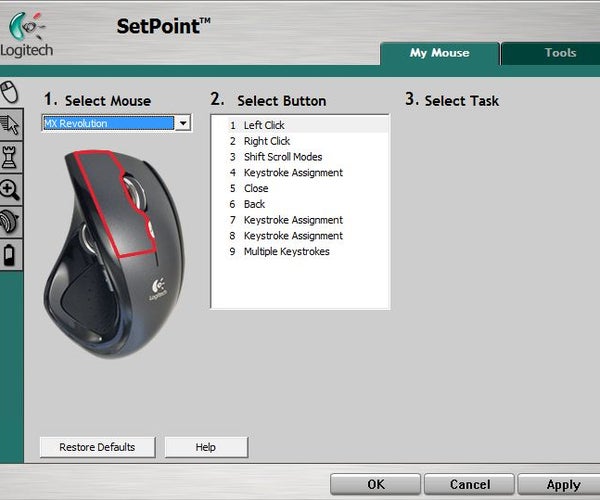Image resolution: width=600 pixels, height=500 pixels.
Task: Click the Restore Defaults button
Action: point(98,447)
